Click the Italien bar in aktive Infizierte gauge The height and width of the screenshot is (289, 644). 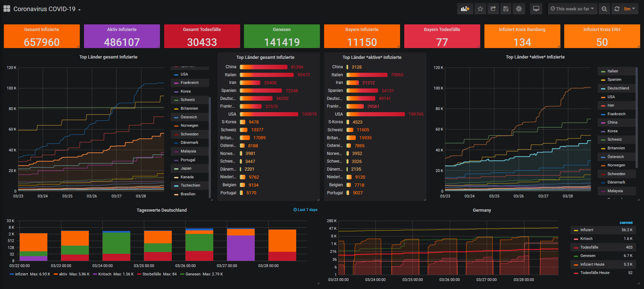[367, 75]
